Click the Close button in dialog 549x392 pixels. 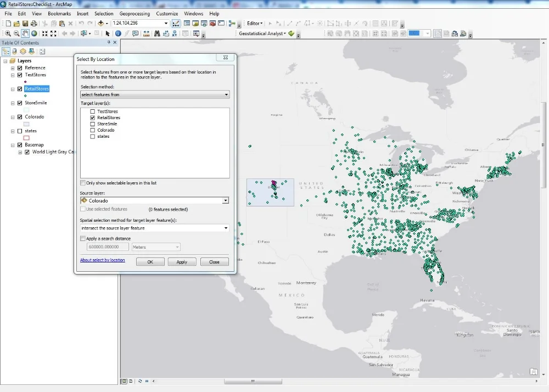tap(214, 262)
